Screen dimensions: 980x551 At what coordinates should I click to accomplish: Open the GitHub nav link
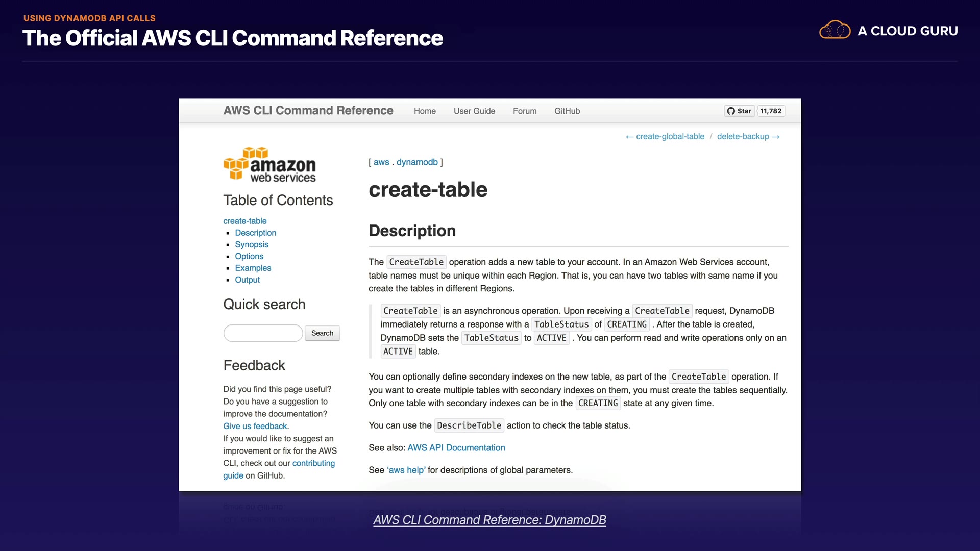pyautogui.click(x=567, y=111)
